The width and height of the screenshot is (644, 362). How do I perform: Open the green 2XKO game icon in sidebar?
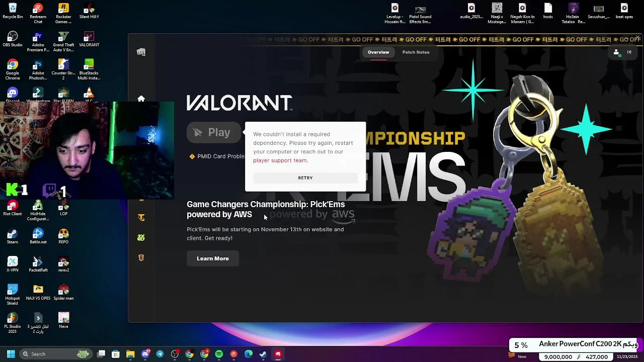point(141,237)
